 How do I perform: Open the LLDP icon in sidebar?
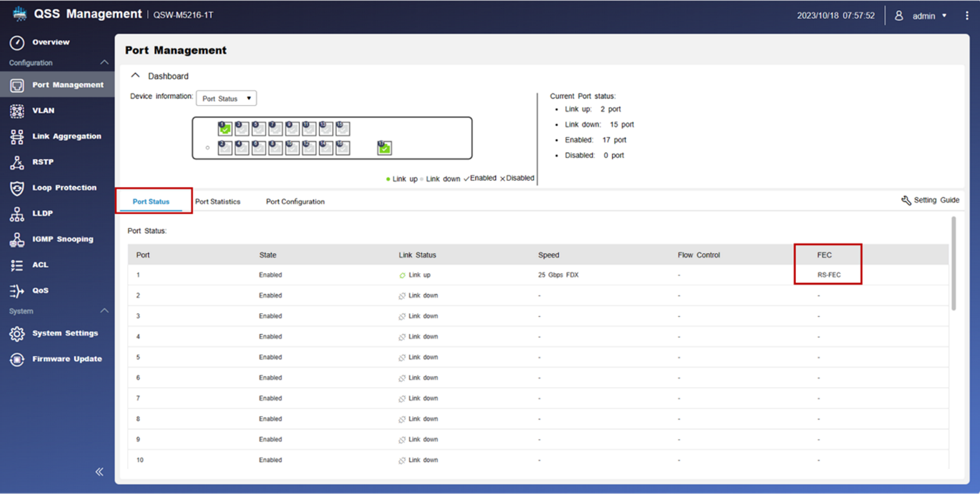tap(17, 214)
